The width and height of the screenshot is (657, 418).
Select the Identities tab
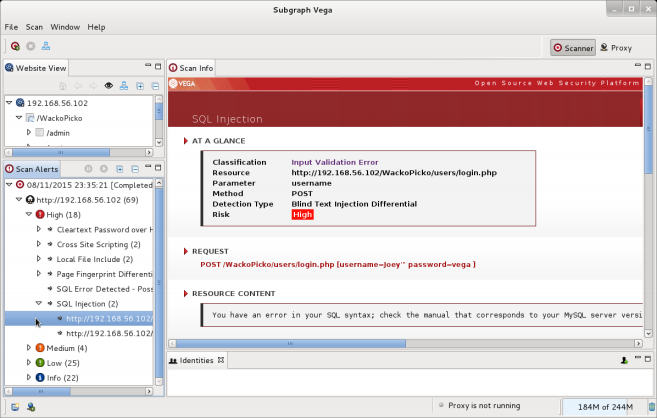click(x=196, y=359)
